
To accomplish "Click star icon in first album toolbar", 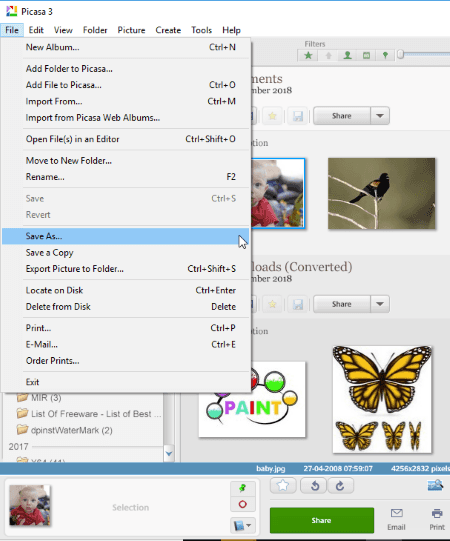I will 272,116.
